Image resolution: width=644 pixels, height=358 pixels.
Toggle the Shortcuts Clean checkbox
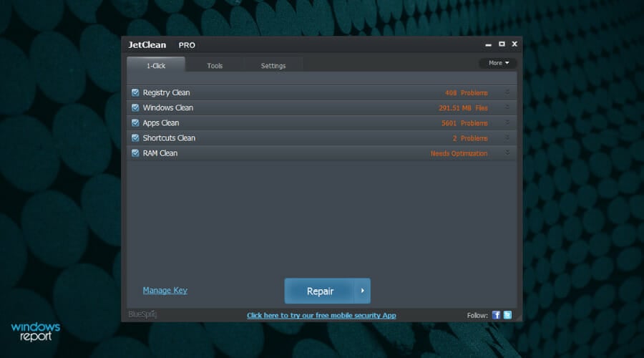[x=135, y=138]
